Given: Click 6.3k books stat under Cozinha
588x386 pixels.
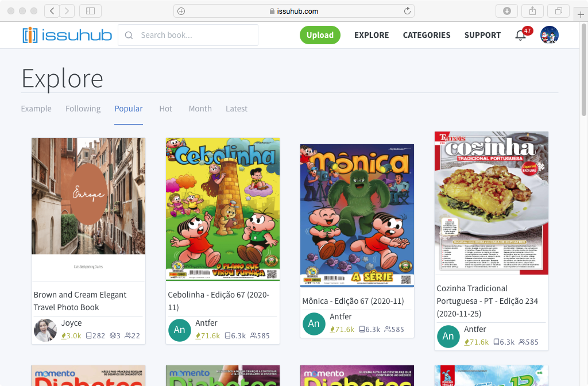Looking at the screenshot, I should 504,342.
